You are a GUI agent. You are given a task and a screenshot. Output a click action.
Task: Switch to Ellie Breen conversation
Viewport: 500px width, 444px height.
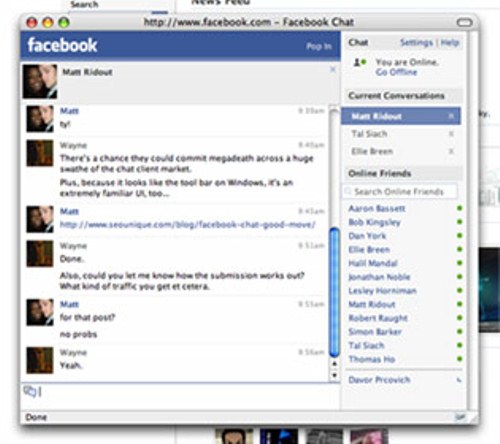coord(372,152)
